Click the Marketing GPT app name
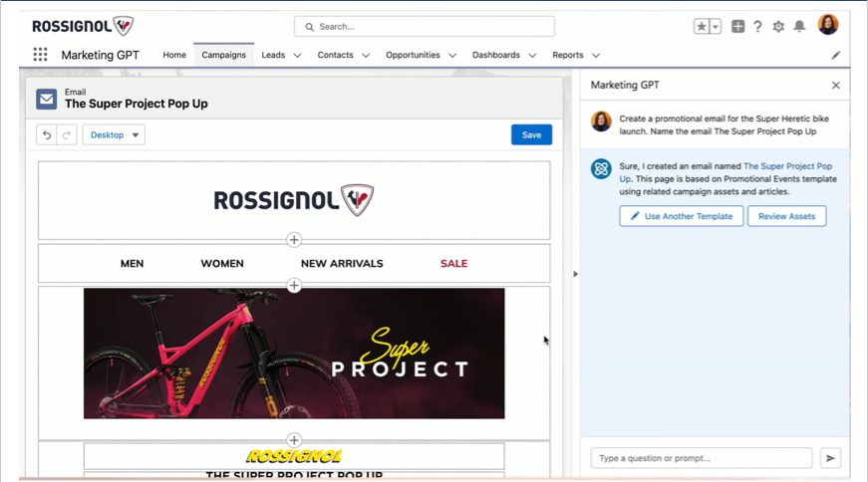Image resolution: width=868 pixels, height=482 pixels. pyautogui.click(x=101, y=55)
